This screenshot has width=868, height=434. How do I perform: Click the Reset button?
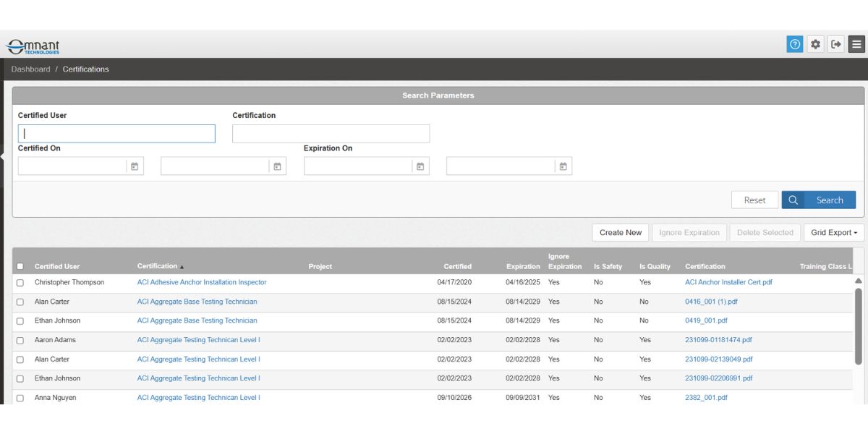coord(755,200)
